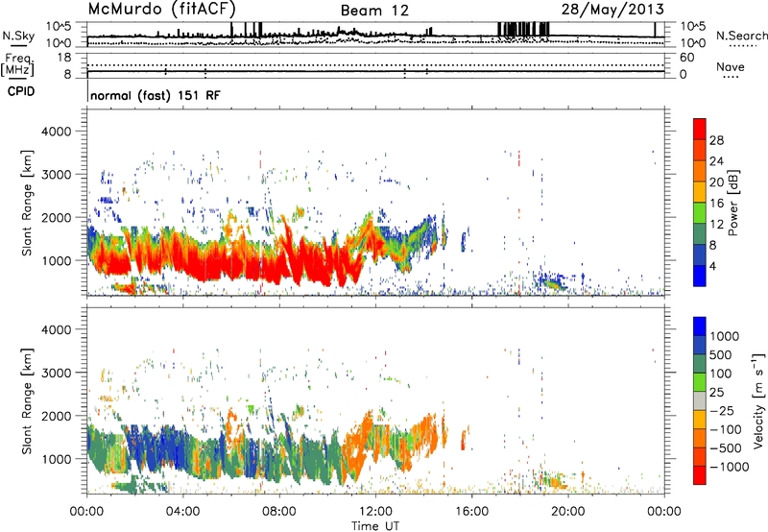Click the CPID label
Screen dimensions: 768x532
pos(20,91)
